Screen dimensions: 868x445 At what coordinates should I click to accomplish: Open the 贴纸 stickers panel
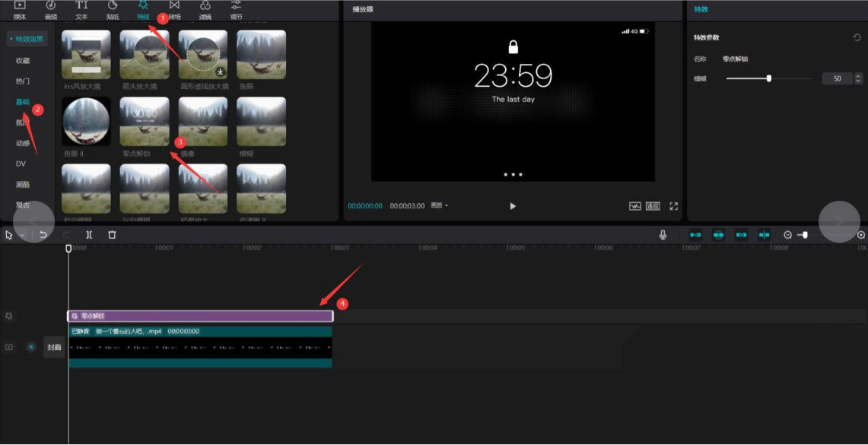pos(113,10)
